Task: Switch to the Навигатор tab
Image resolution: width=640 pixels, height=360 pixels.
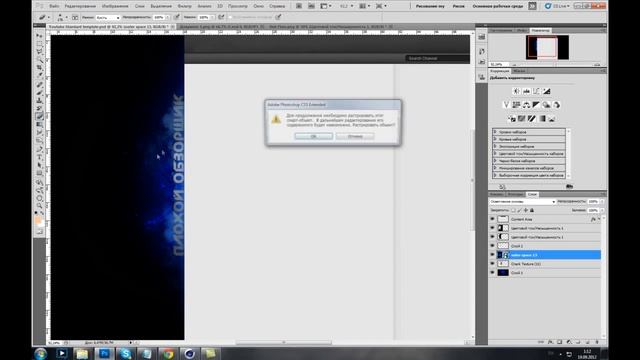Action: (x=540, y=31)
